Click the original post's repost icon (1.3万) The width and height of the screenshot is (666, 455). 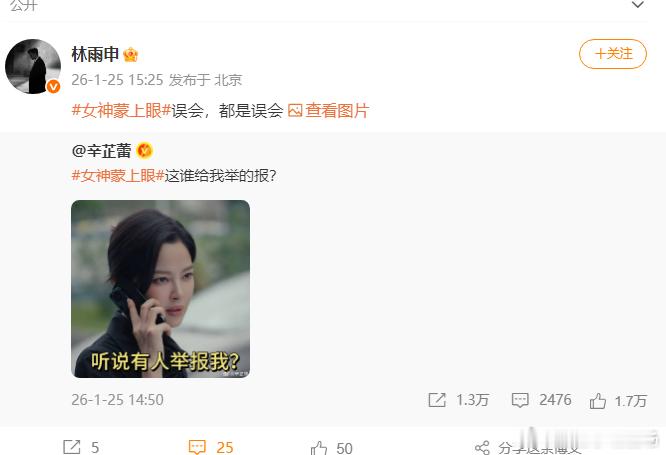point(437,400)
